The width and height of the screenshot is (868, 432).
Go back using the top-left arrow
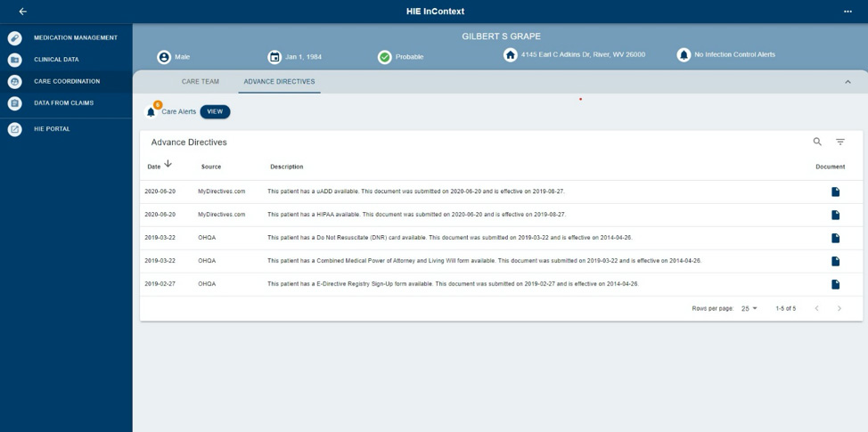tap(22, 11)
